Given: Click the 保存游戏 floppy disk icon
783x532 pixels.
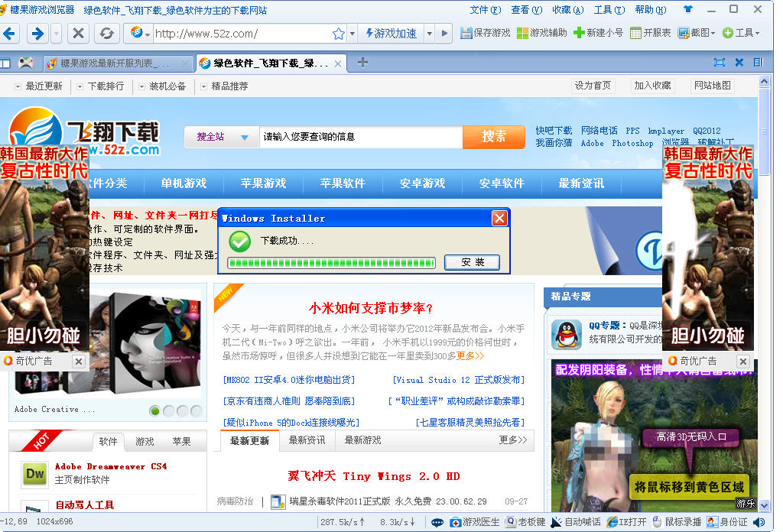Looking at the screenshot, I should [x=466, y=33].
